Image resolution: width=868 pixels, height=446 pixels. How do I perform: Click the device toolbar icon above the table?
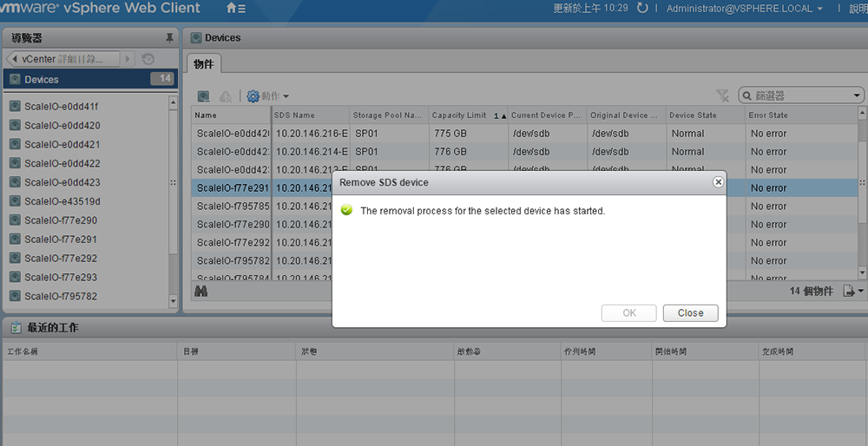(204, 96)
